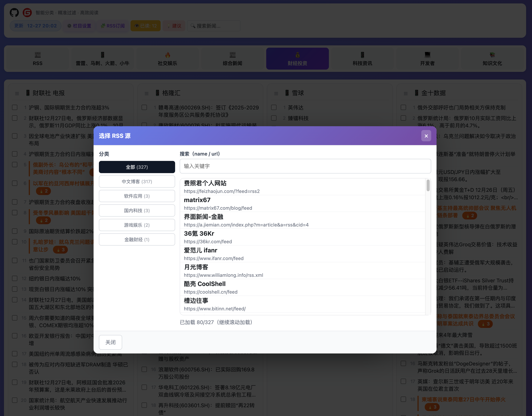The height and width of the screenshot is (416, 532).
Task: Check the box for 英伟达 item
Action: tap(274, 108)
